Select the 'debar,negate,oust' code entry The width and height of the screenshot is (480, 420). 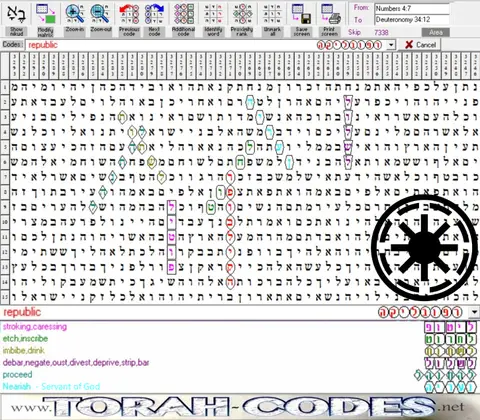pyautogui.click(x=76, y=363)
